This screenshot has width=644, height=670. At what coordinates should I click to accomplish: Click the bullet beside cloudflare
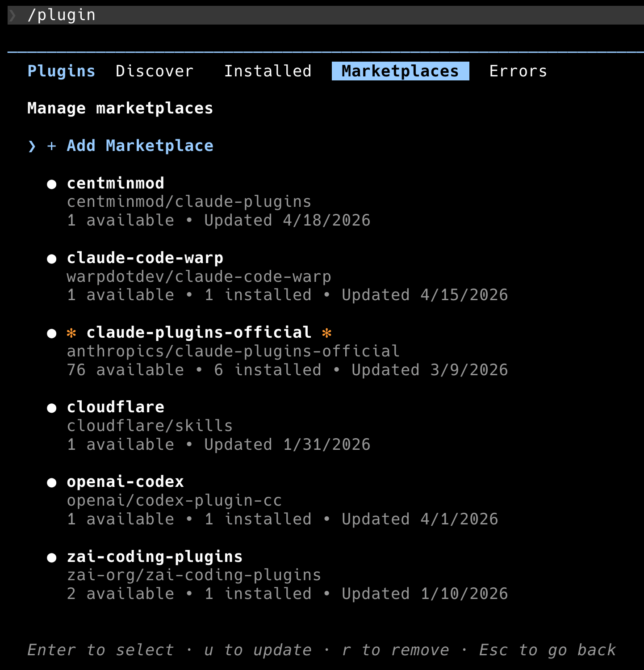click(x=52, y=408)
